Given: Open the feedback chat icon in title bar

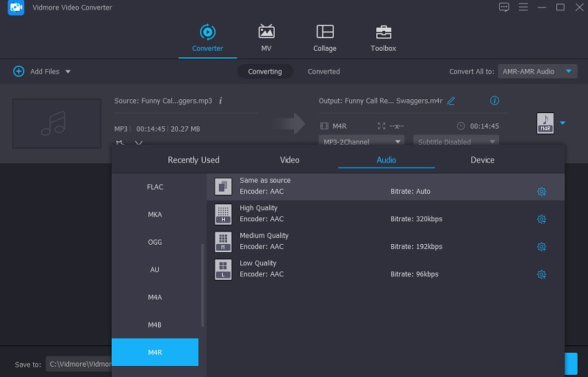Looking at the screenshot, I should tap(503, 7).
